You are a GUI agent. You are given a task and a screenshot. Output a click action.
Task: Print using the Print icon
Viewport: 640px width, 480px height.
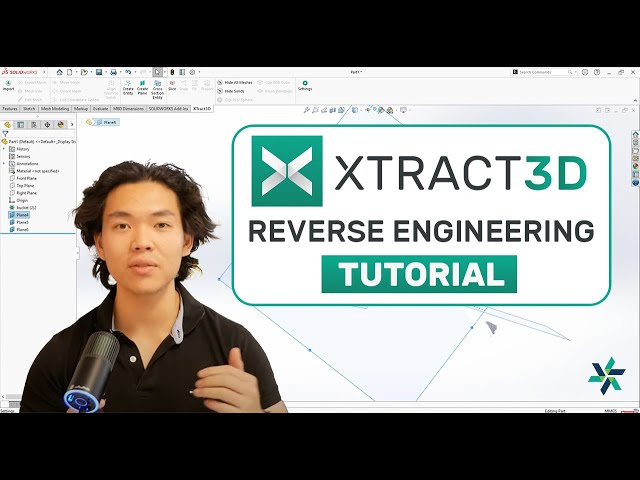coord(113,72)
